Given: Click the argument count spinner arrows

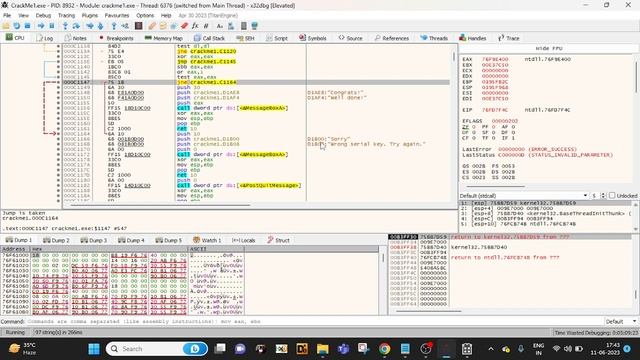Looking at the screenshot, I should (x=603, y=196).
